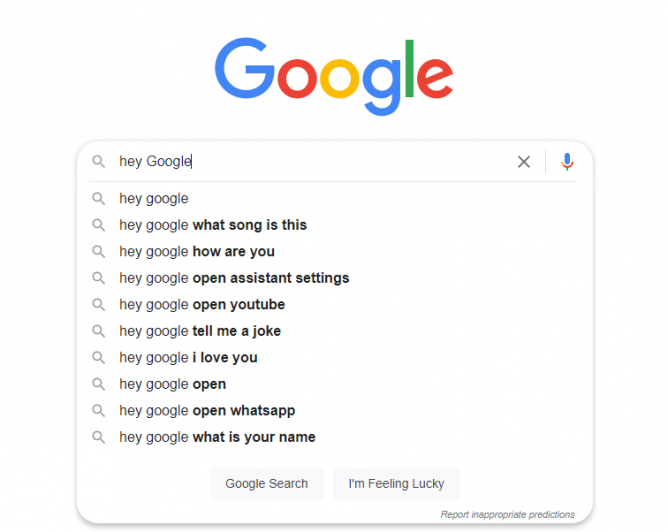Click magnifier icon beside 'i love you' suggestion

(98, 357)
